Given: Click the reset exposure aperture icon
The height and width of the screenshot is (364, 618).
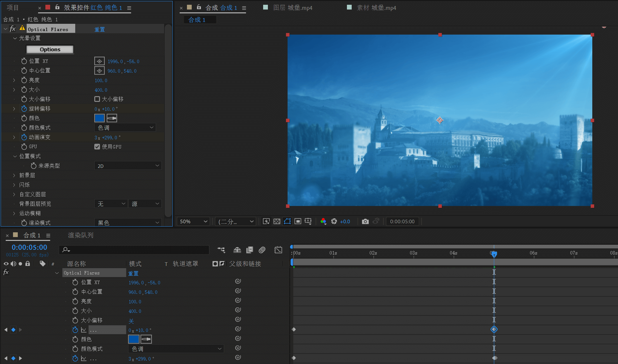Looking at the screenshot, I should click(x=334, y=221).
